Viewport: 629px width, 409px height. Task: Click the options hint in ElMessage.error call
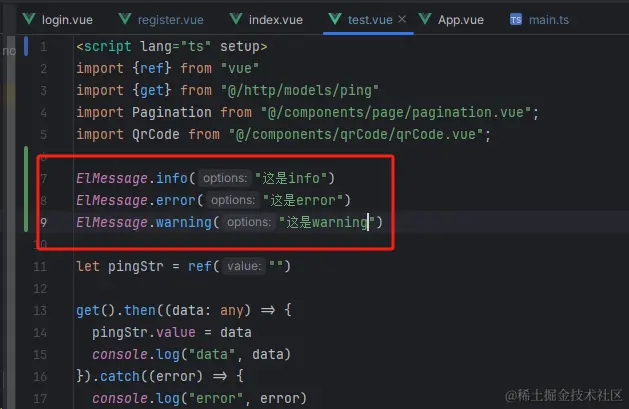[233, 200]
